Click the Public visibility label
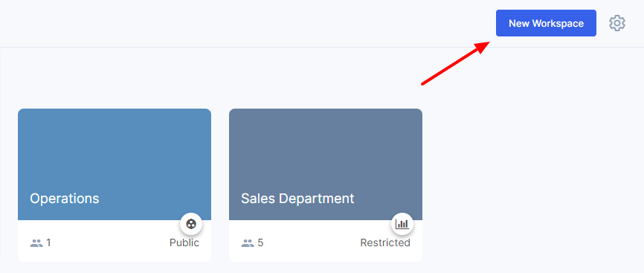The height and width of the screenshot is (273, 644). point(184,243)
